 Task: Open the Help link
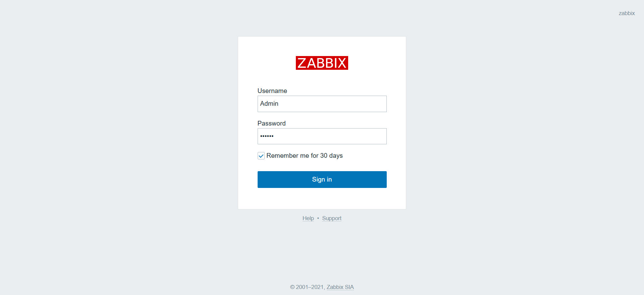[x=308, y=218]
